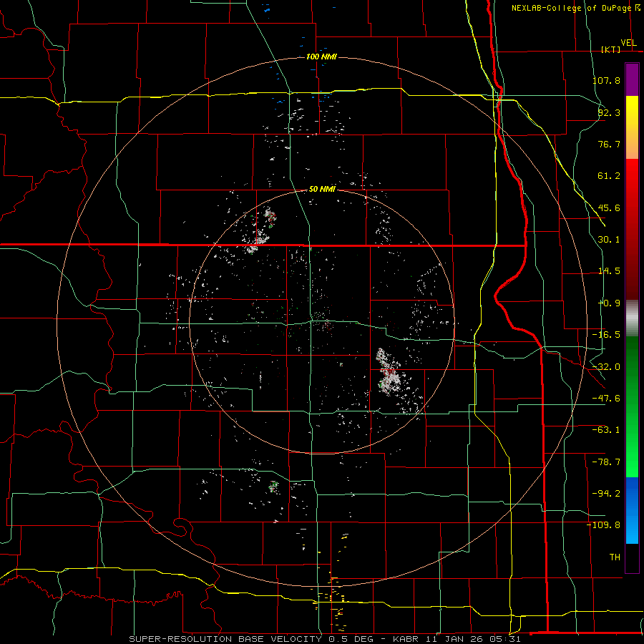Select the 107.8 velocity scale value
This screenshot has width=644, height=644.
(x=606, y=80)
